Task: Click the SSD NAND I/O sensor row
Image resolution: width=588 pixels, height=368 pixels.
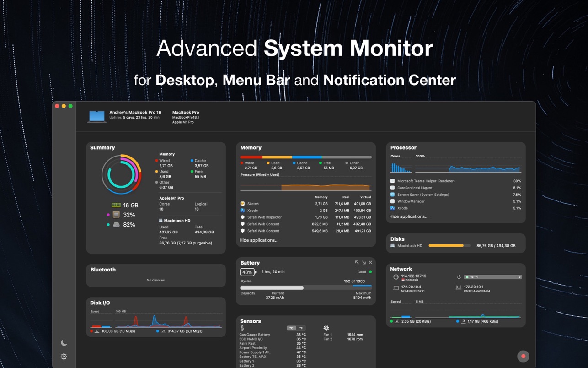Action: (273, 339)
